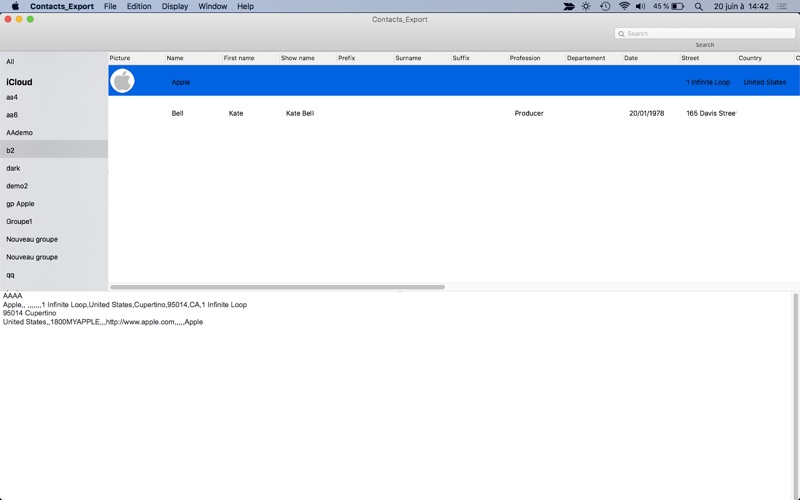
Task: Click the 1 Infinite Loop street cell
Action: 708,82
